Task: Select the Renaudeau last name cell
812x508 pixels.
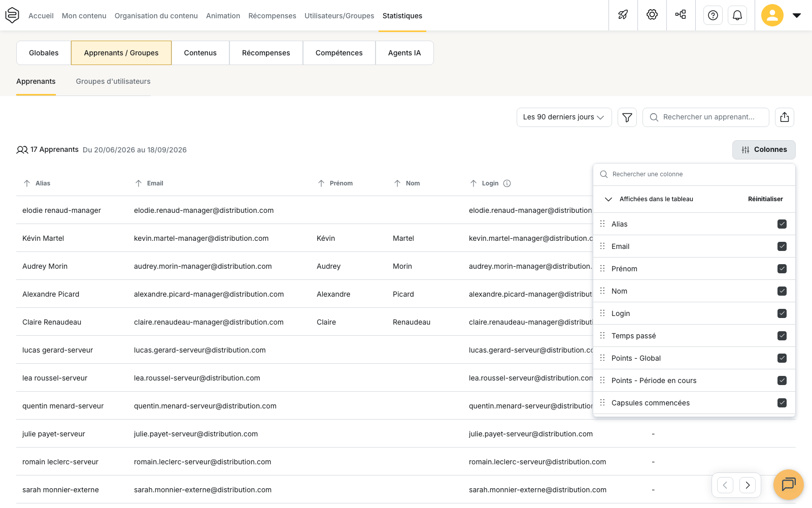Action: (412, 322)
